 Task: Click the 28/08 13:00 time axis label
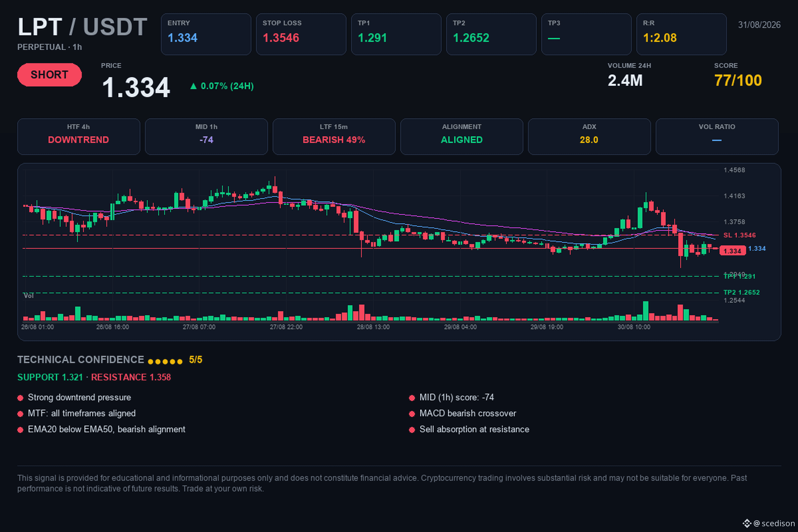coord(373,327)
